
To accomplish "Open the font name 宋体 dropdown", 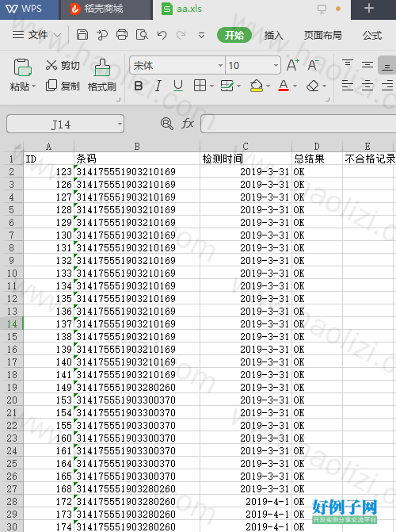I will pos(220,65).
